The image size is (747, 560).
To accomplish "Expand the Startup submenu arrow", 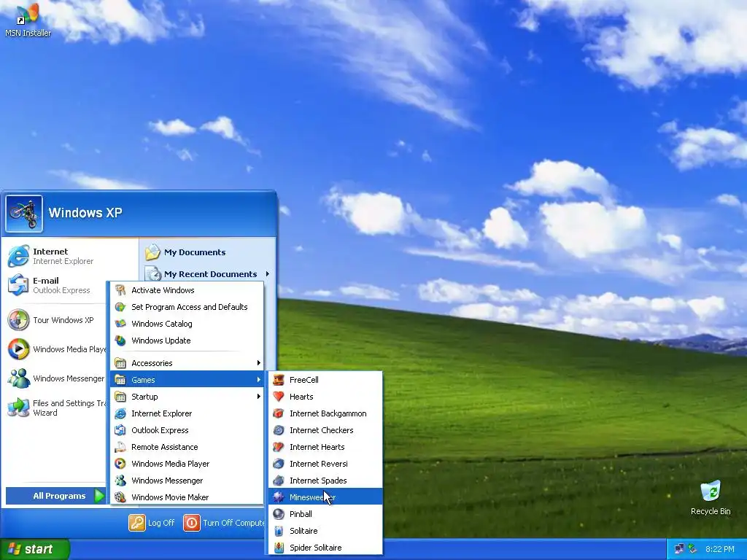I will 259,396.
